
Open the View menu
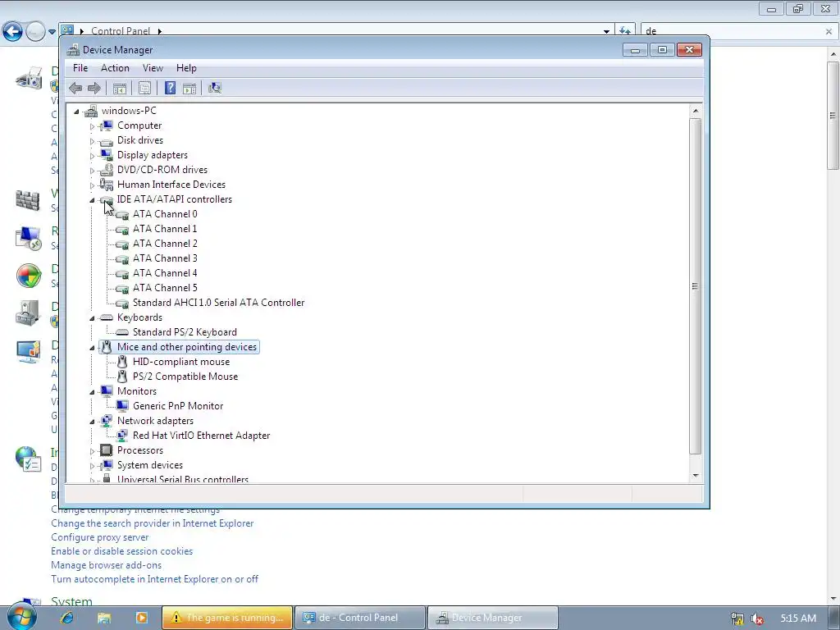point(153,68)
